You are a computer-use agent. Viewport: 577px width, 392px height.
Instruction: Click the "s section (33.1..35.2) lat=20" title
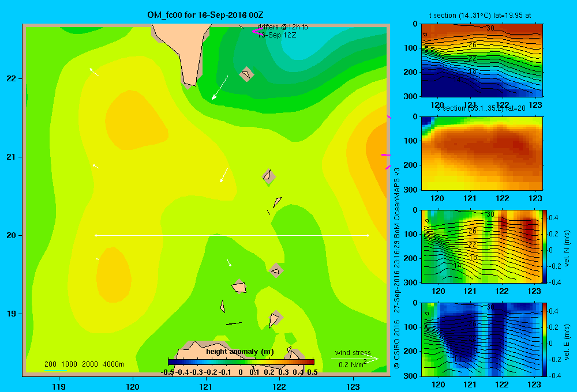[481, 108]
